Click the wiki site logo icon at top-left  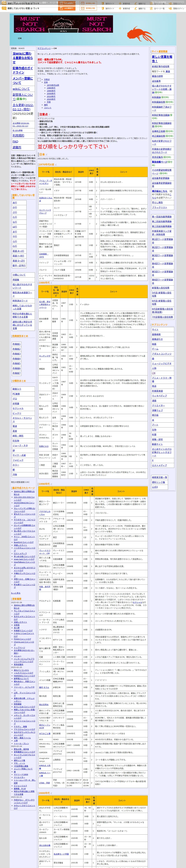(4, 8)
